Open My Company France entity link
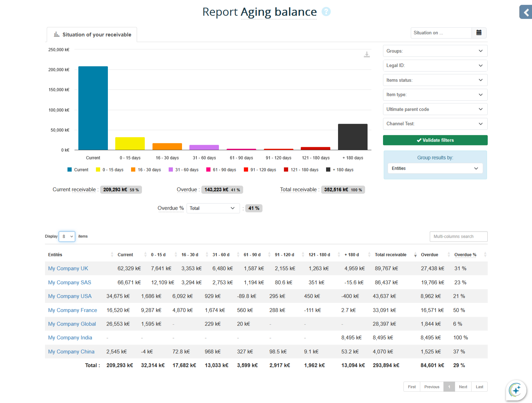This screenshot has width=532, height=403. pos(73,310)
